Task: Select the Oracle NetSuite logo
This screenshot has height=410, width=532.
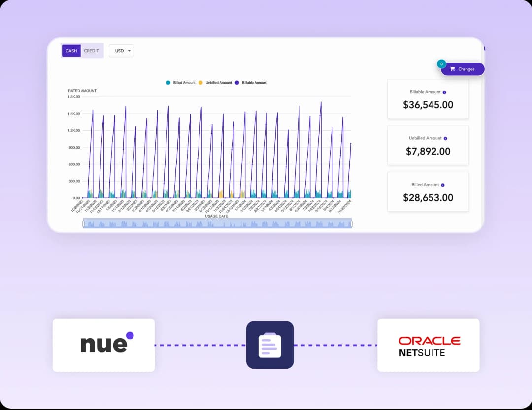Action: 428,345
